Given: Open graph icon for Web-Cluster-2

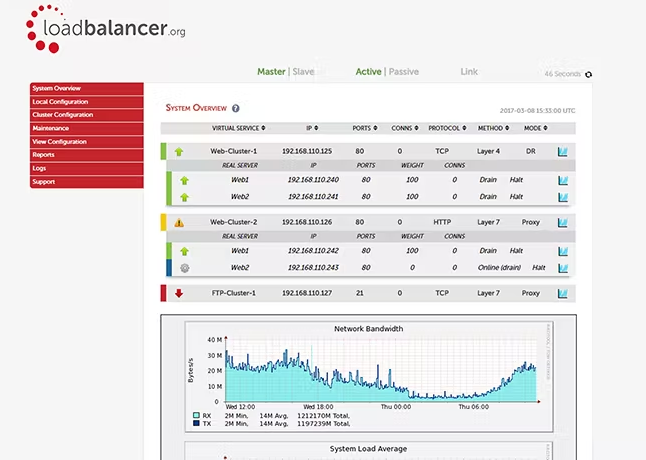Looking at the screenshot, I should pos(563,222).
